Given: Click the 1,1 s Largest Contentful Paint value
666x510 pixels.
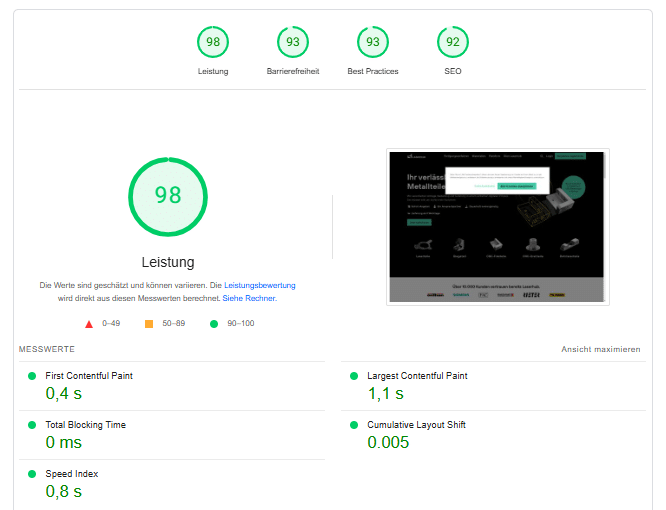Looking at the screenshot, I should 386,394.
